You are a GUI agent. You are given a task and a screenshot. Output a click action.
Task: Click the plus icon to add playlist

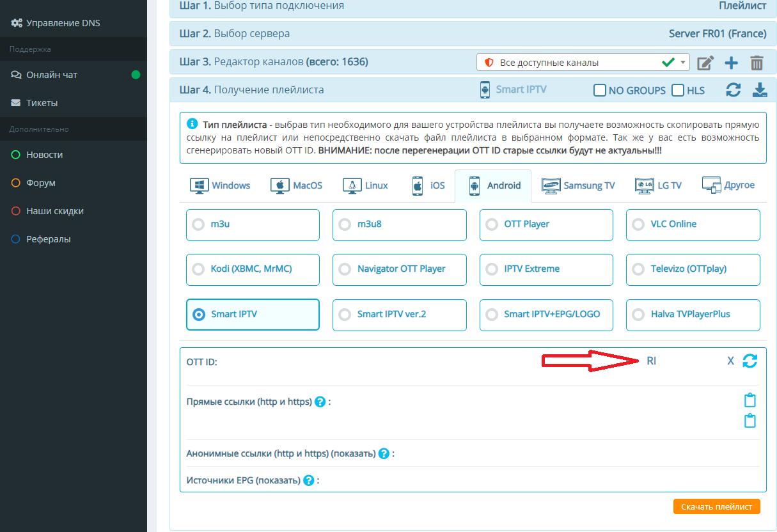click(x=731, y=63)
